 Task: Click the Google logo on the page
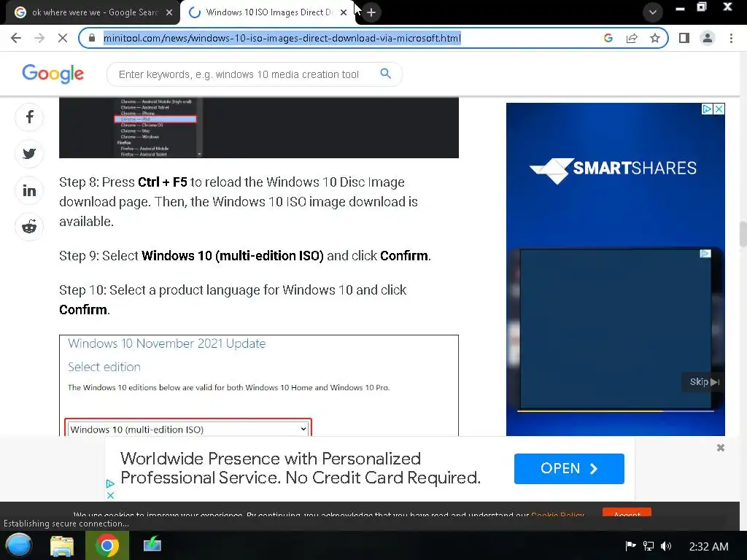(x=53, y=74)
